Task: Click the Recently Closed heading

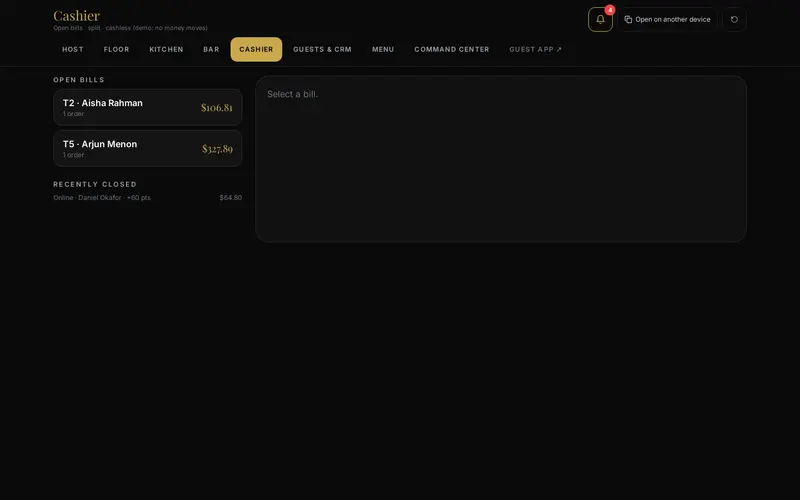Action: click(95, 184)
